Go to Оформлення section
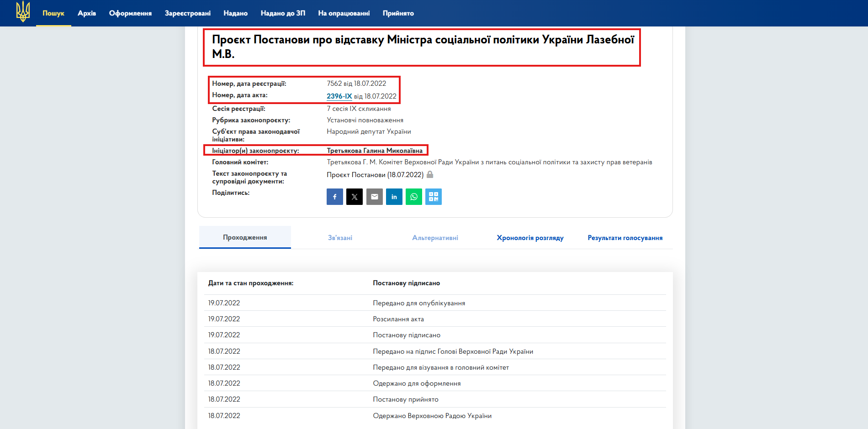Viewport: 868px width, 429px height. [130, 13]
